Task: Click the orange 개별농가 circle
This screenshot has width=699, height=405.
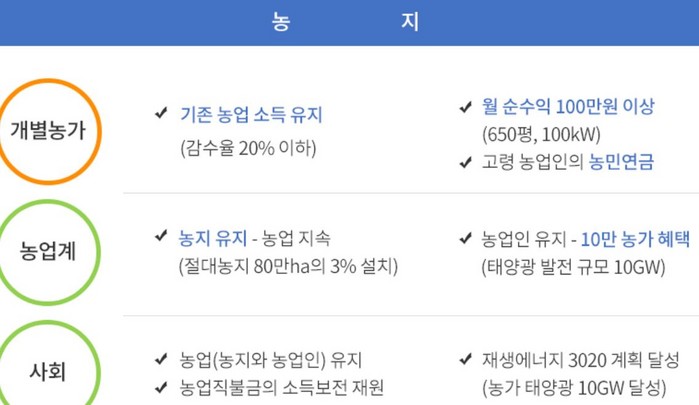Action: 48,132
